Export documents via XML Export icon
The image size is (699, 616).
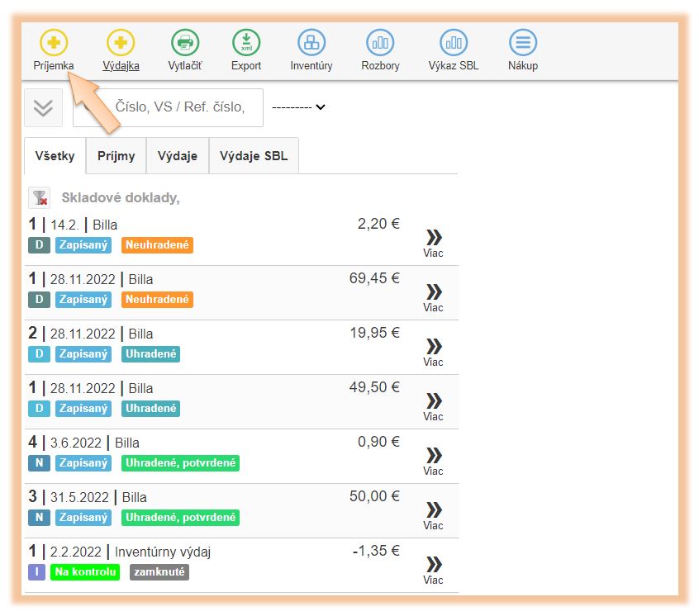[246, 42]
